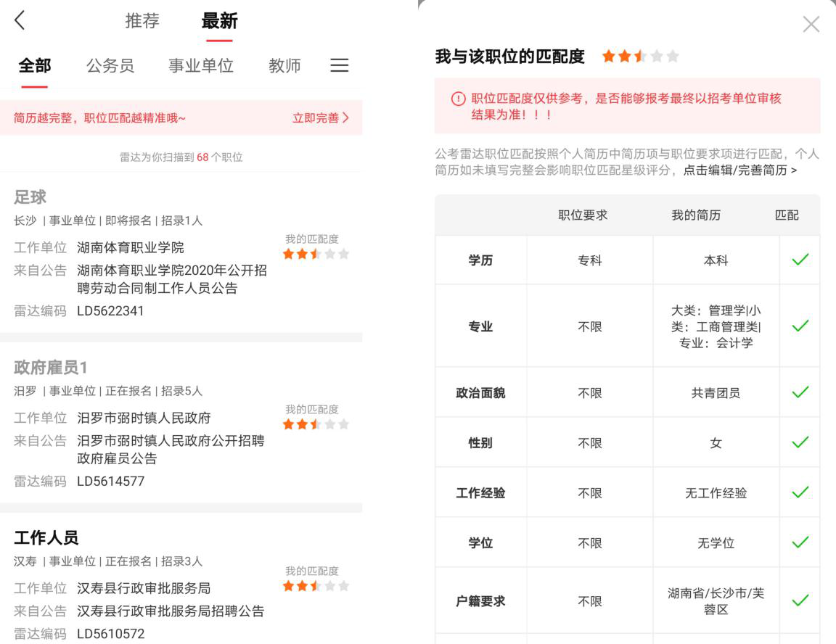Click the warning exclamation icon in notice
This screenshot has width=836, height=644.
pyautogui.click(x=458, y=99)
